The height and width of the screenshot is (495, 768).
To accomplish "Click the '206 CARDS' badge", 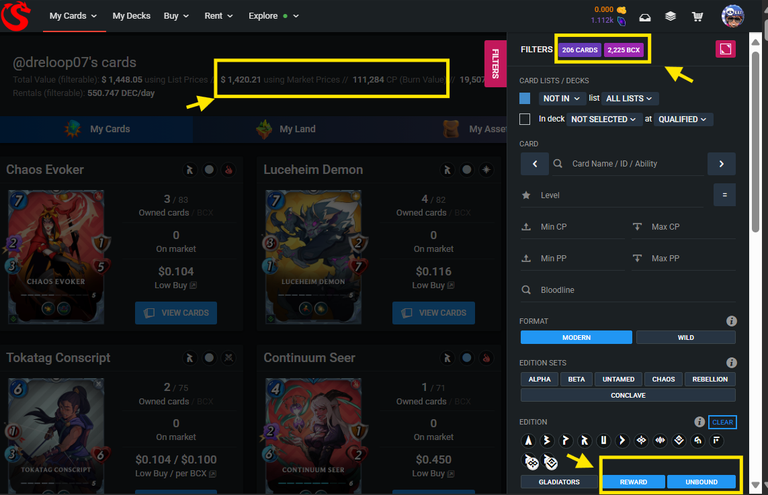I will (x=579, y=49).
